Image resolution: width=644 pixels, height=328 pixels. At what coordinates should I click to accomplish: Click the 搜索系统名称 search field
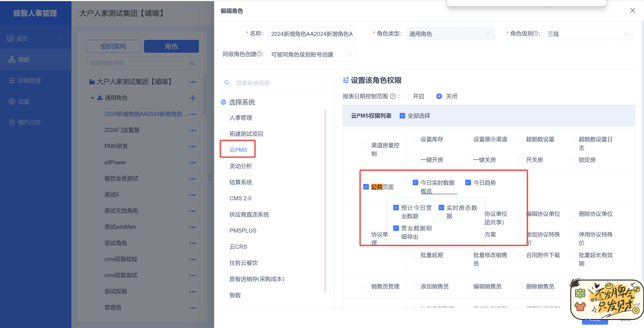[273, 83]
